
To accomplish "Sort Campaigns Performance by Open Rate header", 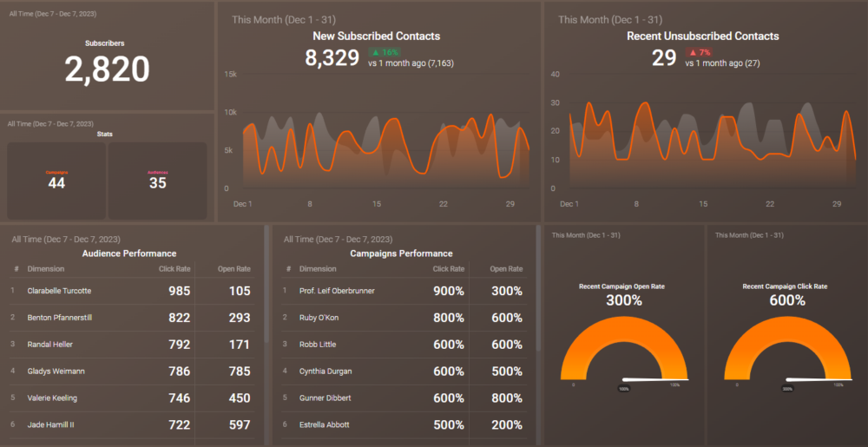I will pos(506,269).
